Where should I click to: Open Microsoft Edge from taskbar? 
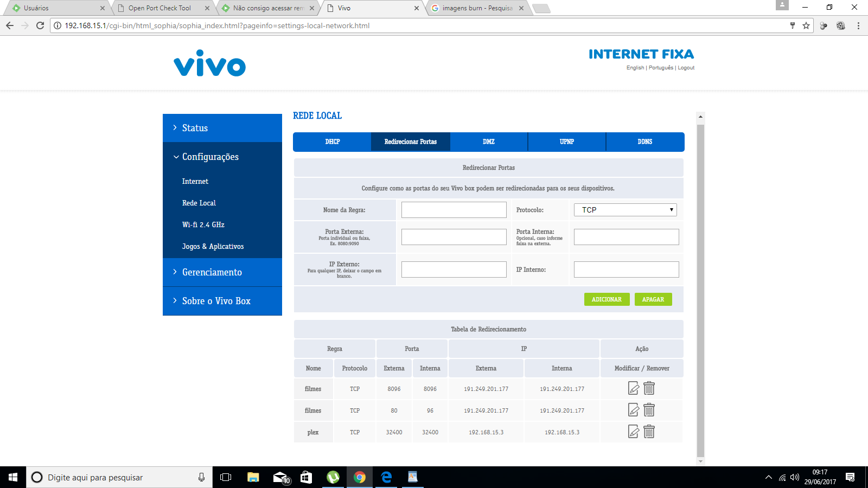point(386,477)
